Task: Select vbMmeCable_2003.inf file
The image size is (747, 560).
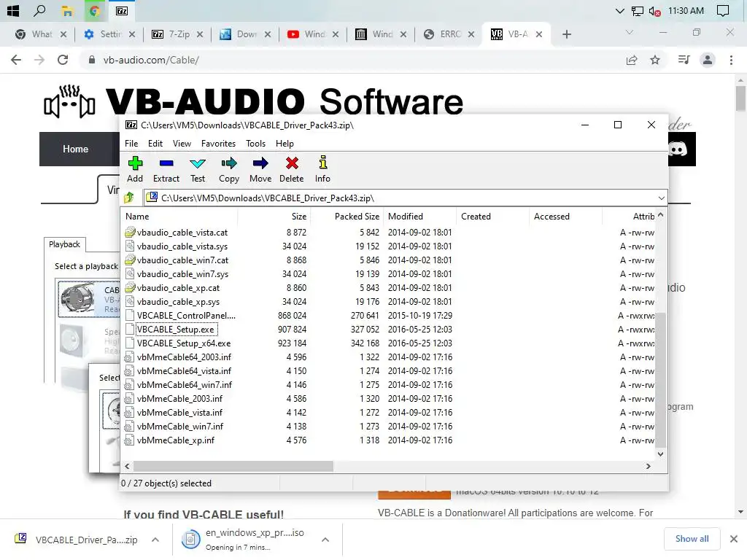Action: point(179,398)
